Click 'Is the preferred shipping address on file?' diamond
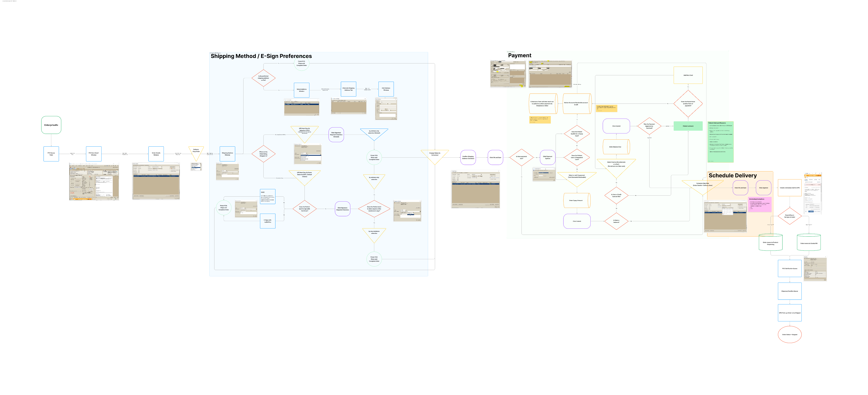This screenshot has width=868, height=395. pyautogui.click(x=263, y=78)
